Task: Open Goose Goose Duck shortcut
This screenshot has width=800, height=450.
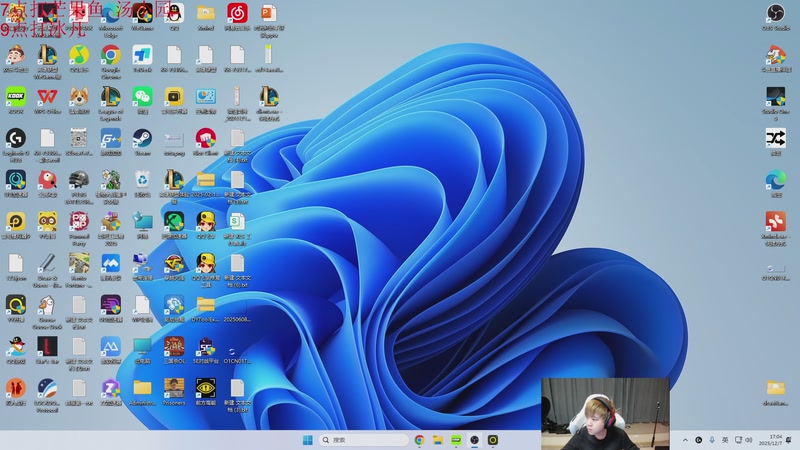Action: [x=47, y=306]
